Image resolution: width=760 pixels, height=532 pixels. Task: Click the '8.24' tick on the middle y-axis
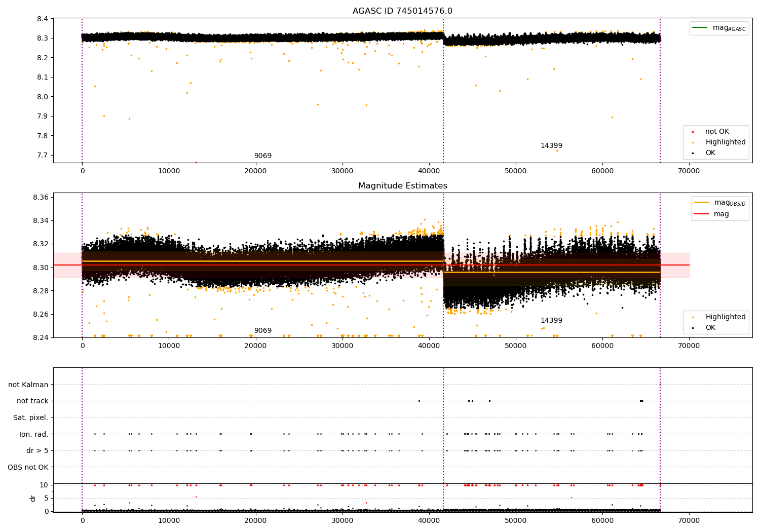pyautogui.click(x=41, y=338)
